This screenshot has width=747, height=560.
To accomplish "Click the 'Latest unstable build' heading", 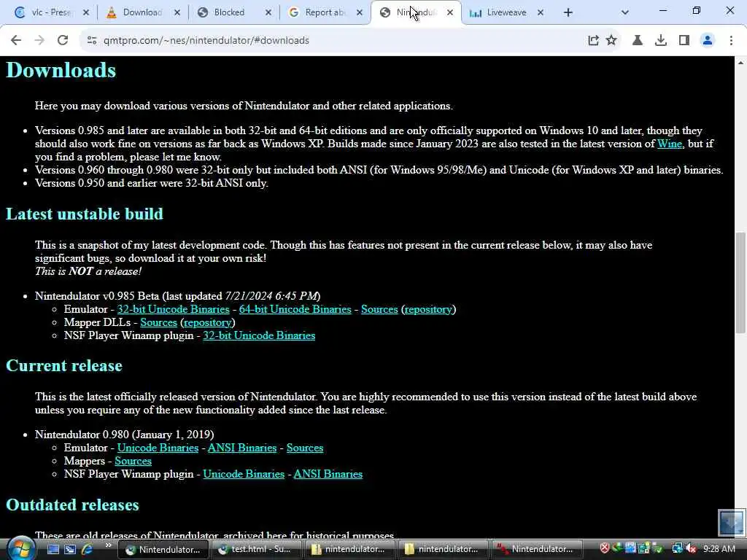I will click(x=85, y=214).
